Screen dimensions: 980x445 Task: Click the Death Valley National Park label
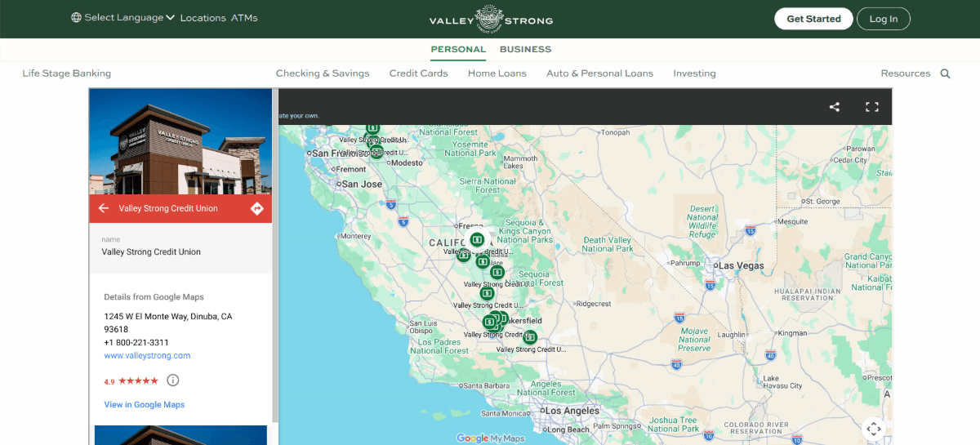608,244
